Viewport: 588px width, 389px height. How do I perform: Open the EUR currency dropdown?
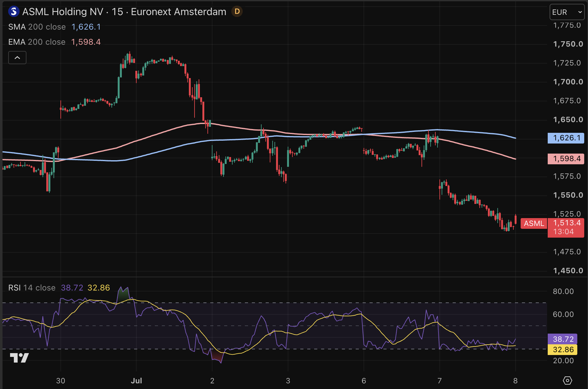click(567, 12)
